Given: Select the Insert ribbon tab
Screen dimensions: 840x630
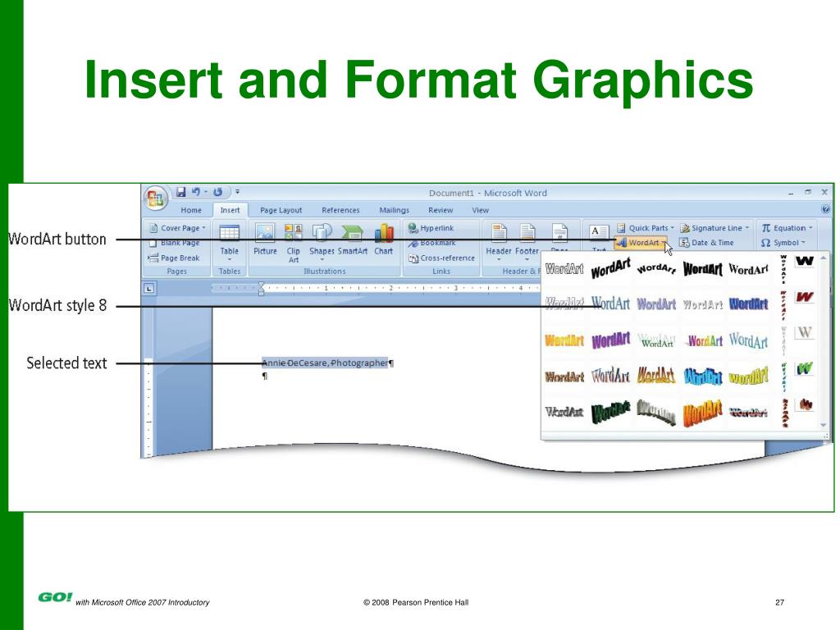Looking at the screenshot, I should click(x=230, y=210).
